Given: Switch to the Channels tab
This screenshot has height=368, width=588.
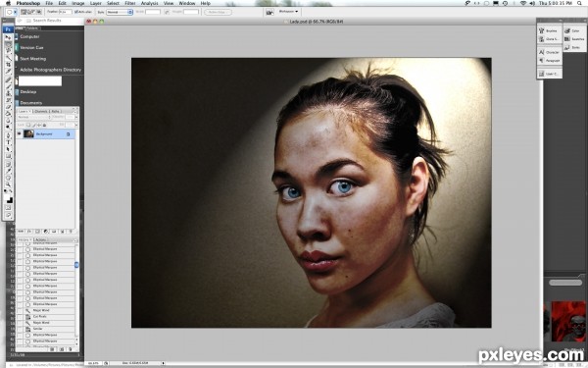Looking at the screenshot, I should coord(41,111).
